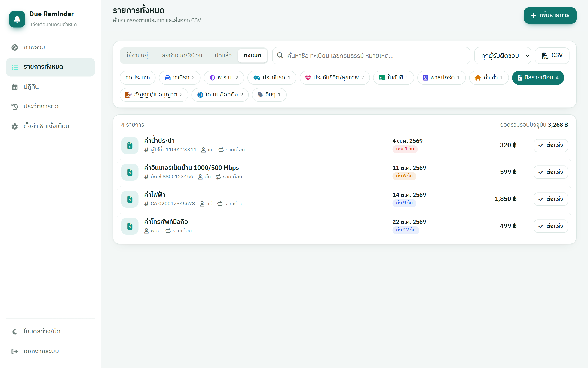Filter by พ.ร.บ. shield chip

click(x=224, y=78)
